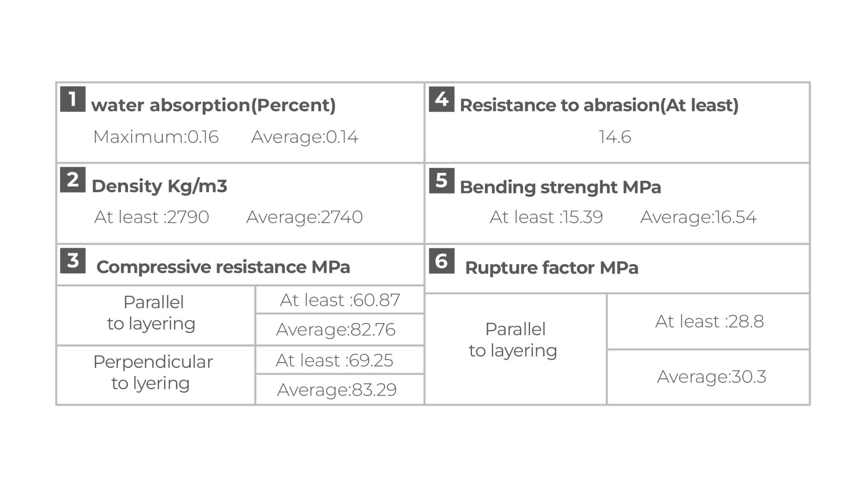
Task: Click the number 1 badge icon
Action: pyautogui.click(x=73, y=99)
